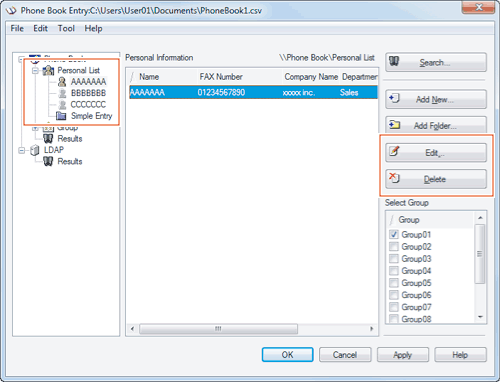
Task: Click the Select Group vertical scrollbar thumb
Action: (480, 254)
